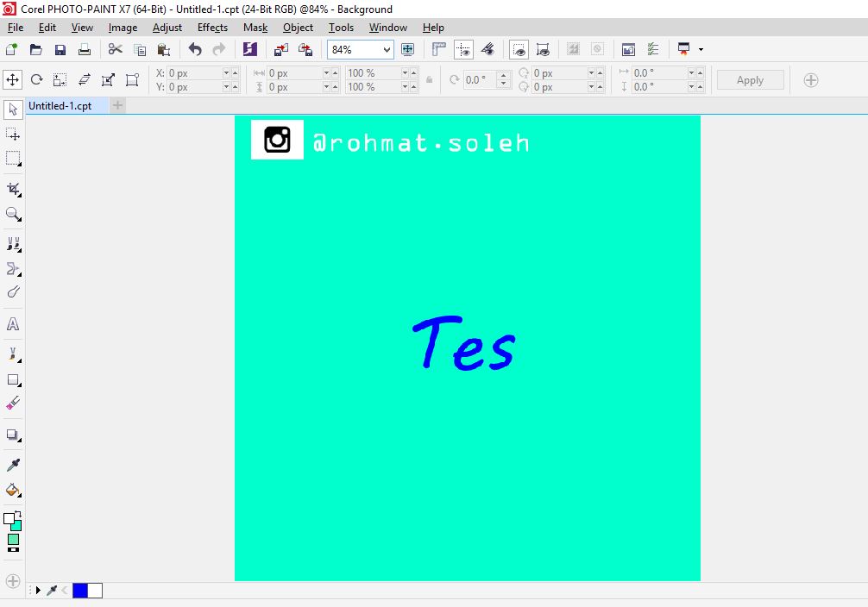The image size is (868, 607).
Task: Select the Text tool
Action: tap(13, 324)
